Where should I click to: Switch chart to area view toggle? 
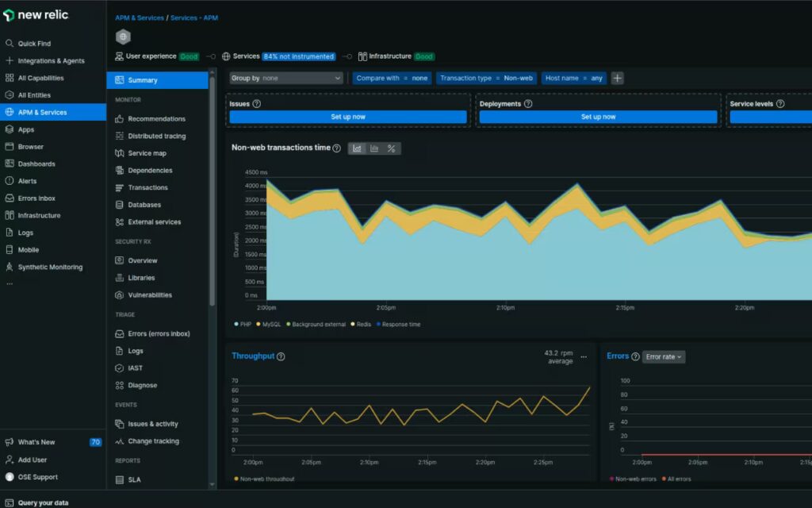pyautogui.click(x=358, y=148)
